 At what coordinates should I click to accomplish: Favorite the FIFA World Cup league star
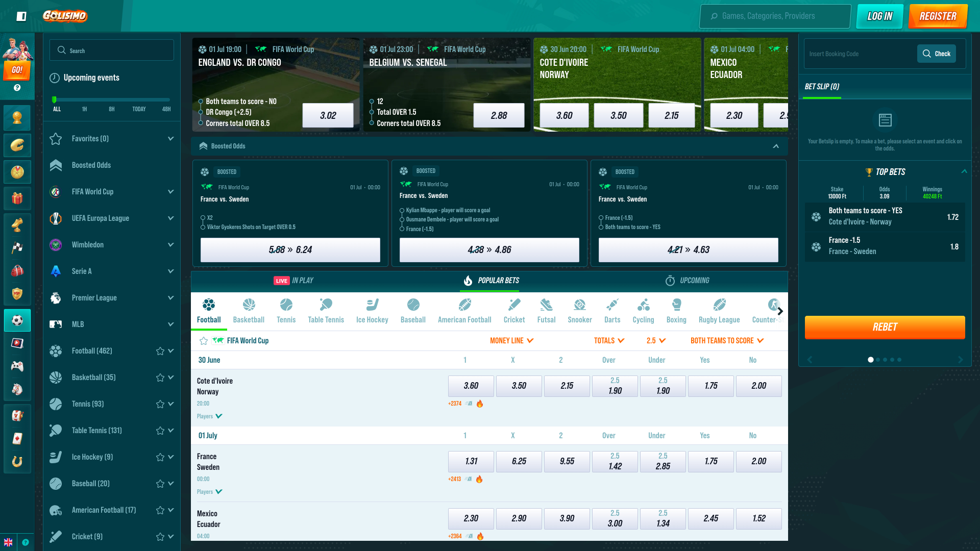coord(204,341)
